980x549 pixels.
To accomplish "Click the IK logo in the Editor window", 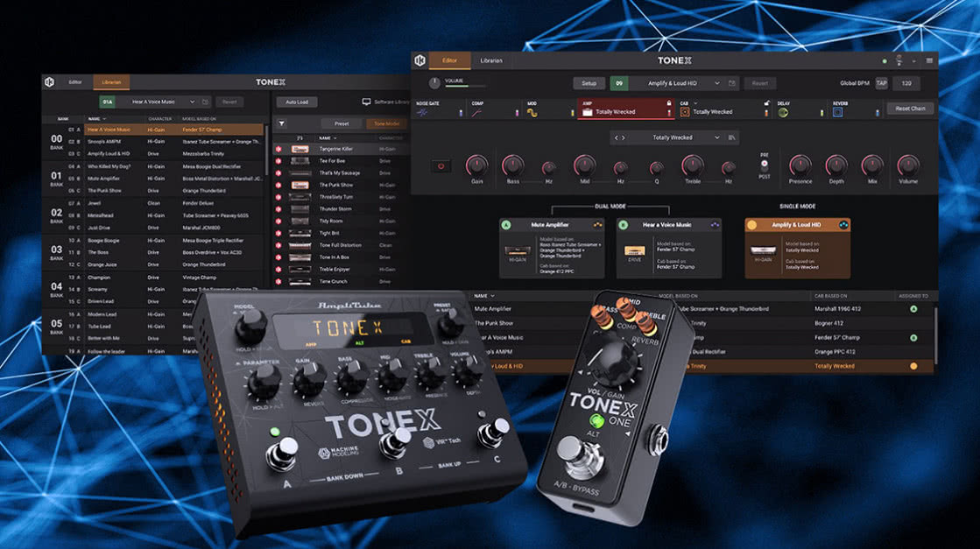I will [420, 60].
